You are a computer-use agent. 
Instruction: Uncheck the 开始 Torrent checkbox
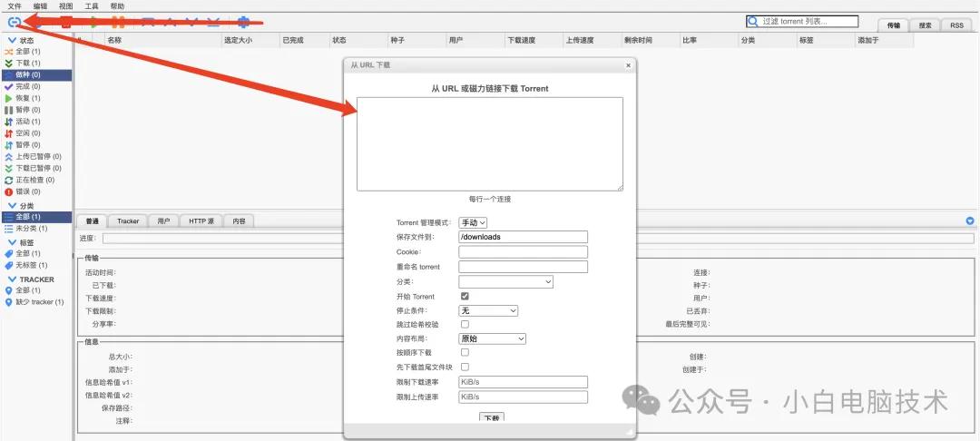tap(465, 297)
